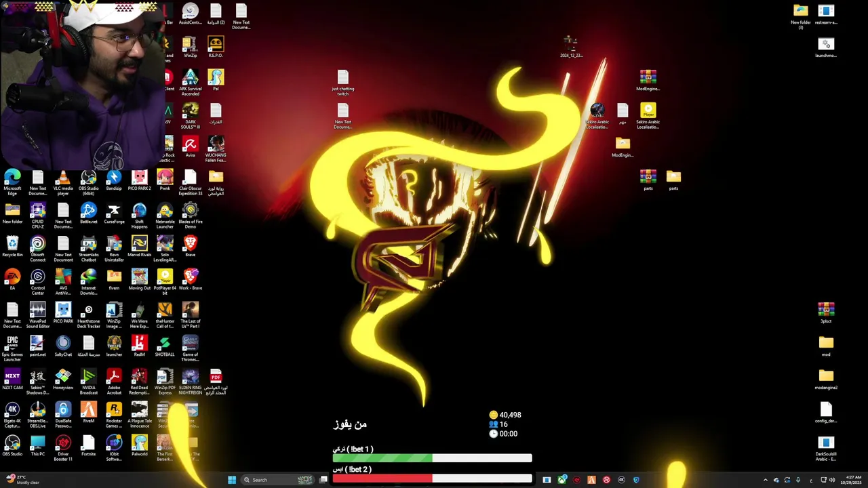This screenshot has width=868, height=488.
Task: Launch the EA app desktop icon
Action: click(12, 281)
